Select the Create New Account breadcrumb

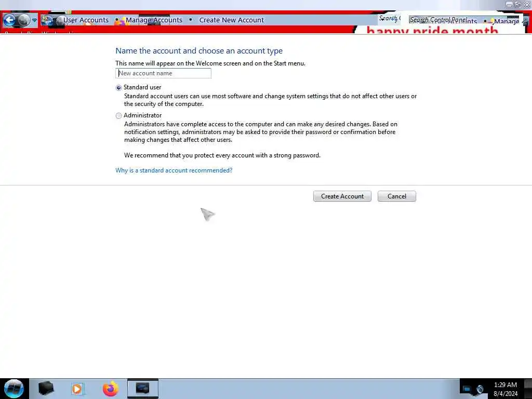pyautogui.click(x=231, y=20)
